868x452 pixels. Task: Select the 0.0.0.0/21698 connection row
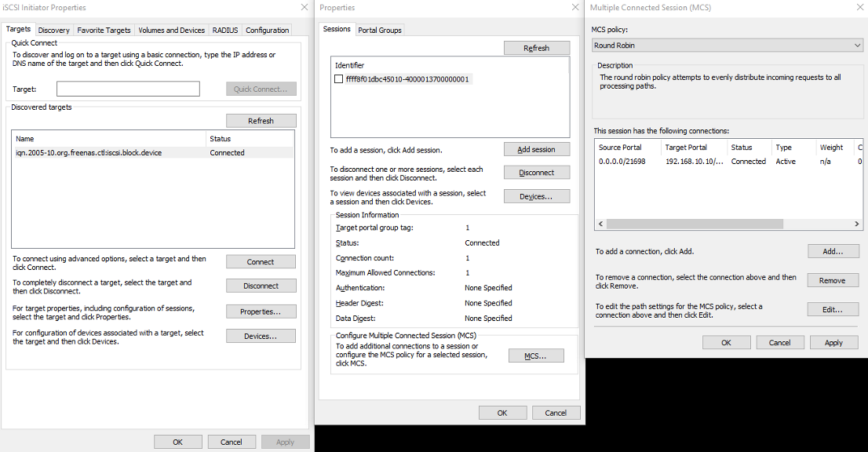[728, 162]
